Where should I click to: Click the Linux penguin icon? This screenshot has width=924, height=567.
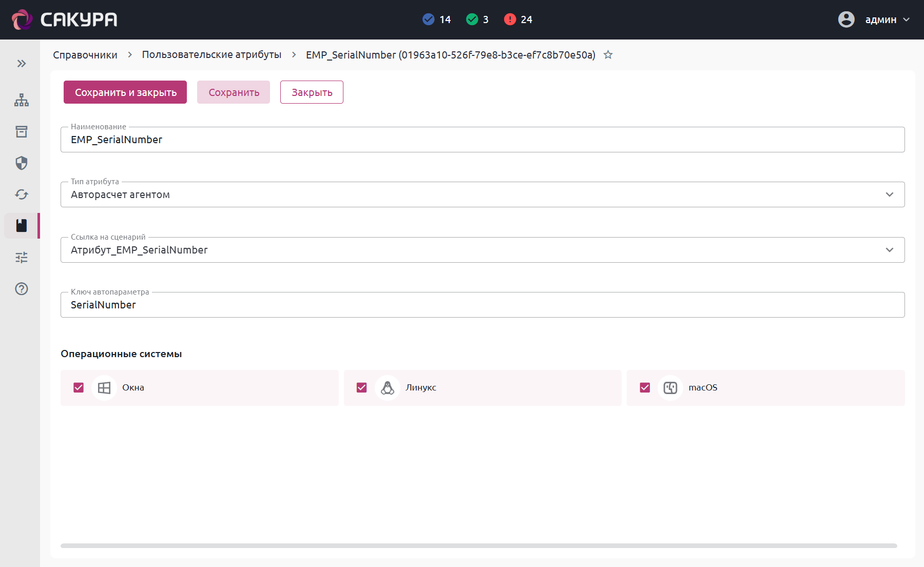click(388, 388)
